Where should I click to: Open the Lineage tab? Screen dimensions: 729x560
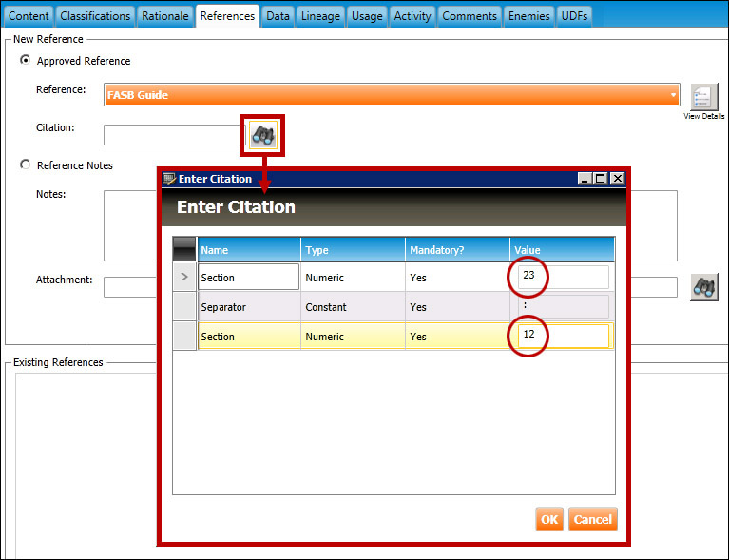320,16
